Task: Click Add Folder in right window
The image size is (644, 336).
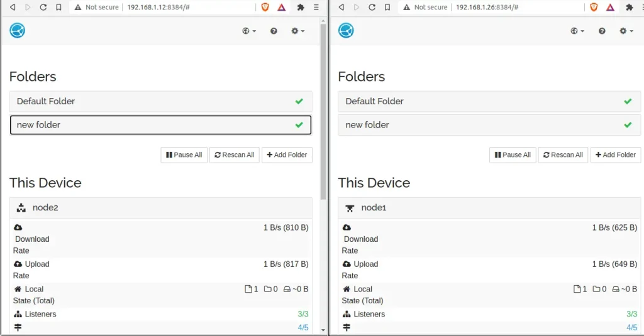Action: pyautogui.click(x=616, y=154)
